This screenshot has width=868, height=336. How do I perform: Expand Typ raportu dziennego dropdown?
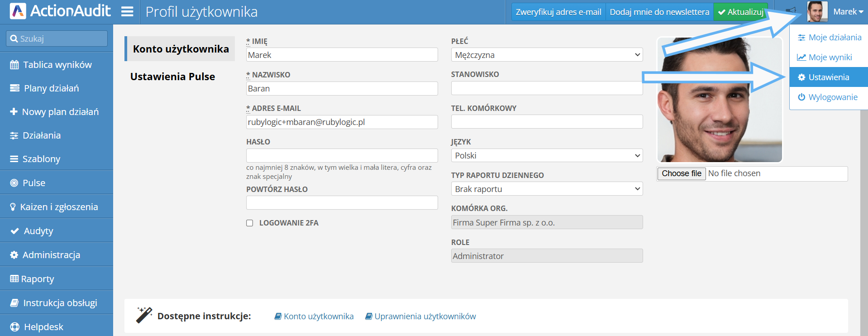click(x=547, y=189)
